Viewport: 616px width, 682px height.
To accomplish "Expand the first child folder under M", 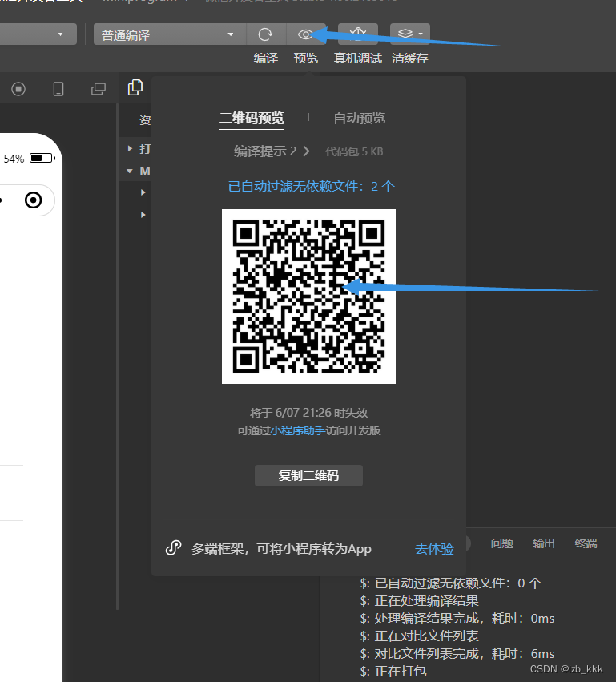I will point(143,192).
